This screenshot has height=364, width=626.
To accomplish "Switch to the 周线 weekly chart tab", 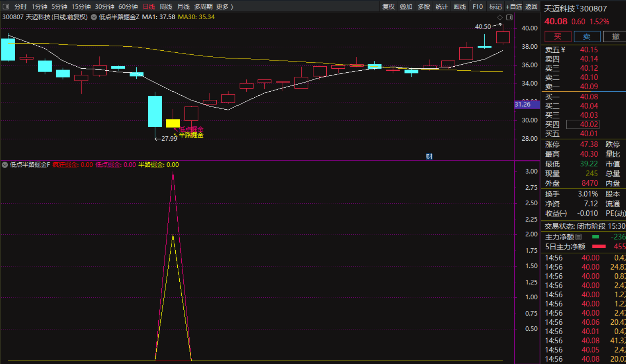I will (x=166, y=7).
